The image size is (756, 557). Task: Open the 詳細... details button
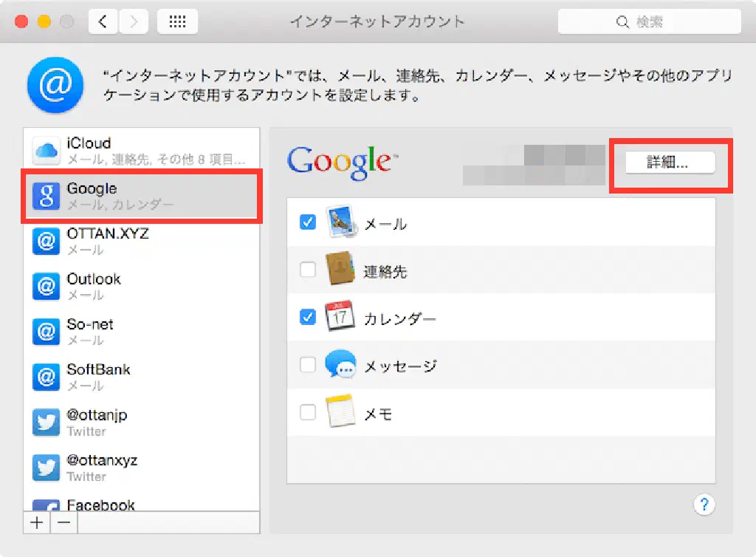pyautogui.click(x=670, y=163)
